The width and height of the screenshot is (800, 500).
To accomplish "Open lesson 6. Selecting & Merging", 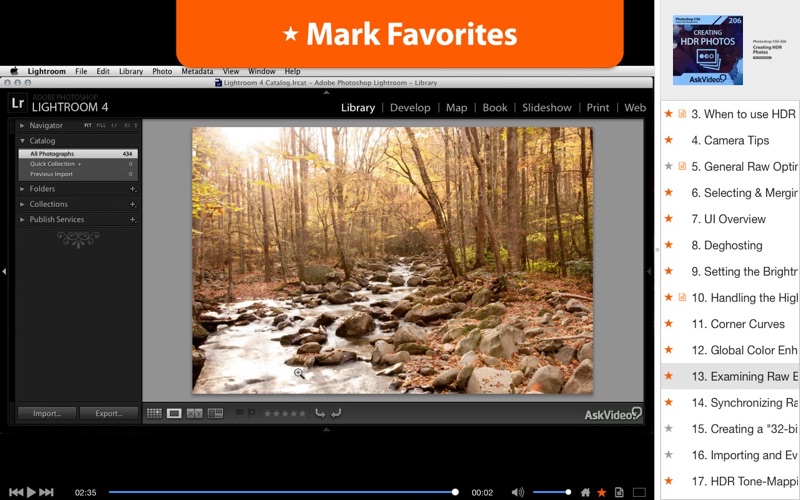I will (x=744, y=192).
